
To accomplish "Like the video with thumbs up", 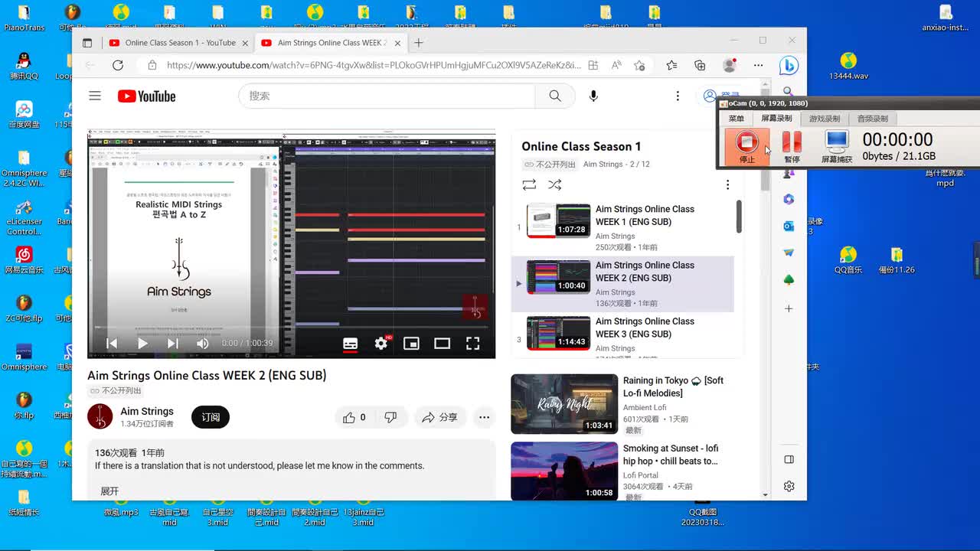I will [354, 417].
